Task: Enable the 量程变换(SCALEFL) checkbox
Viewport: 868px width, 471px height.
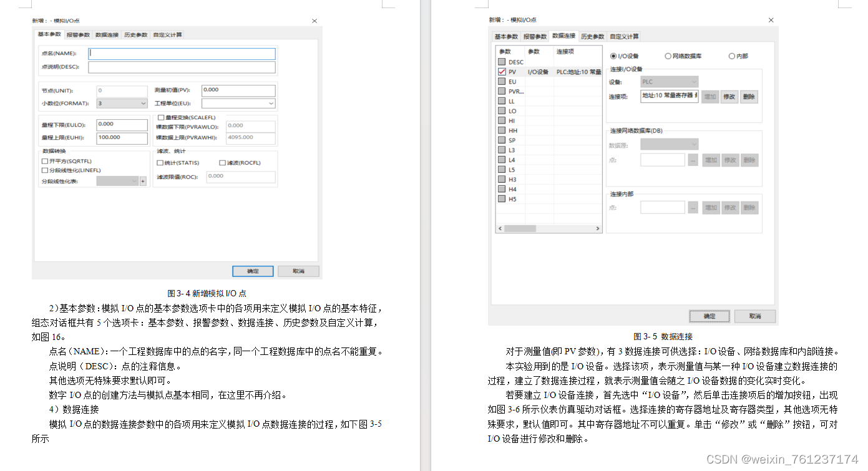Action: coord(161,117)
